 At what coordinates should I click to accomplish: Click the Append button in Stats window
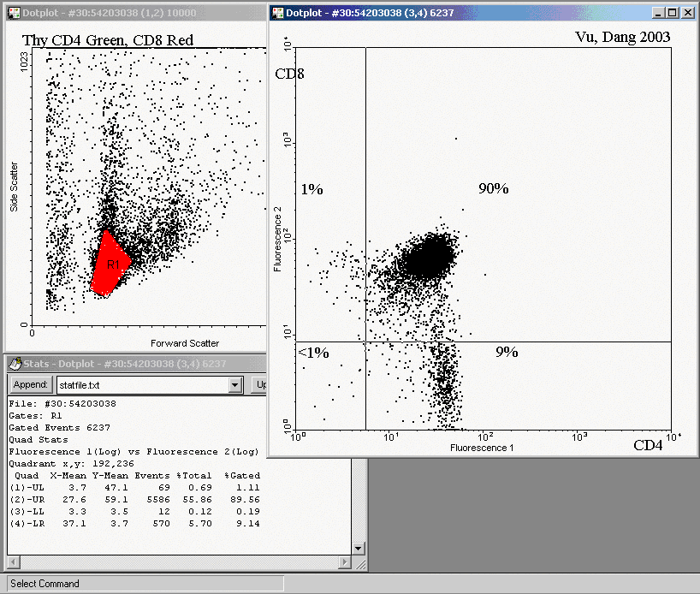tap(30, 385)
